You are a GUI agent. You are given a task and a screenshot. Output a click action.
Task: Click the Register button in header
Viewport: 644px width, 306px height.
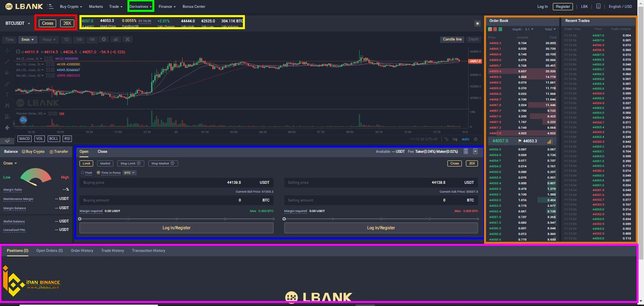click(x=563, y=6)
